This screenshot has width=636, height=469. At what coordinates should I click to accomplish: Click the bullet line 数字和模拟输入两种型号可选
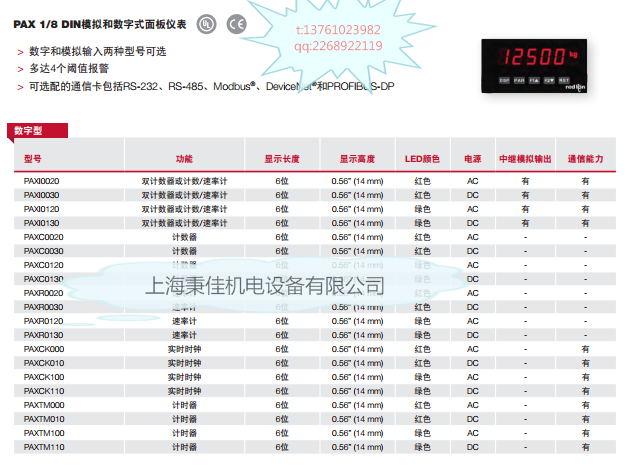[x=98, y=52]
